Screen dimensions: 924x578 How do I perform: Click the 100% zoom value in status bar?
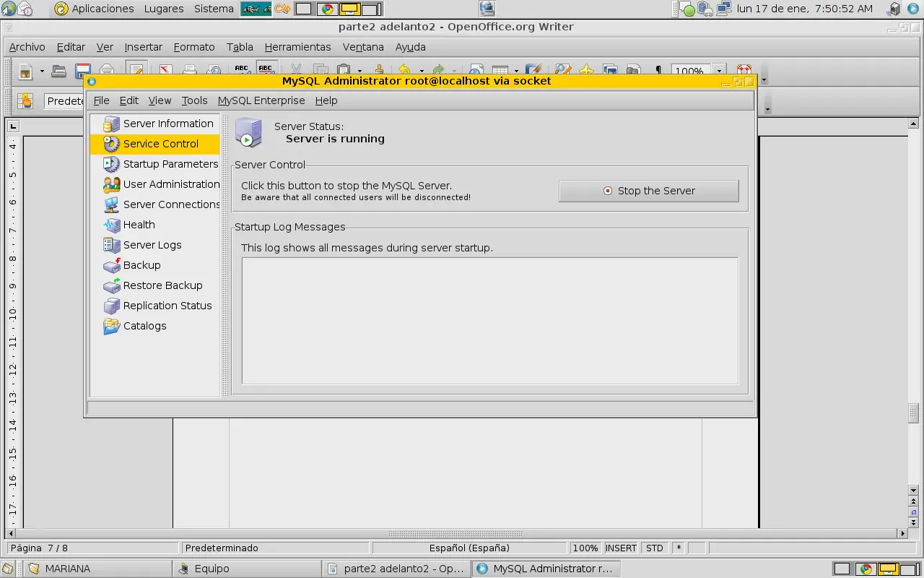point(585,548)
